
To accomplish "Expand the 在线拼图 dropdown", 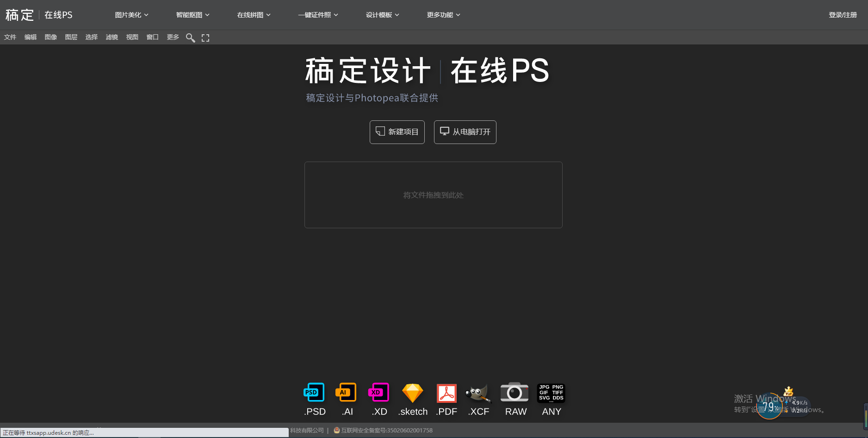I will (254, 15).
